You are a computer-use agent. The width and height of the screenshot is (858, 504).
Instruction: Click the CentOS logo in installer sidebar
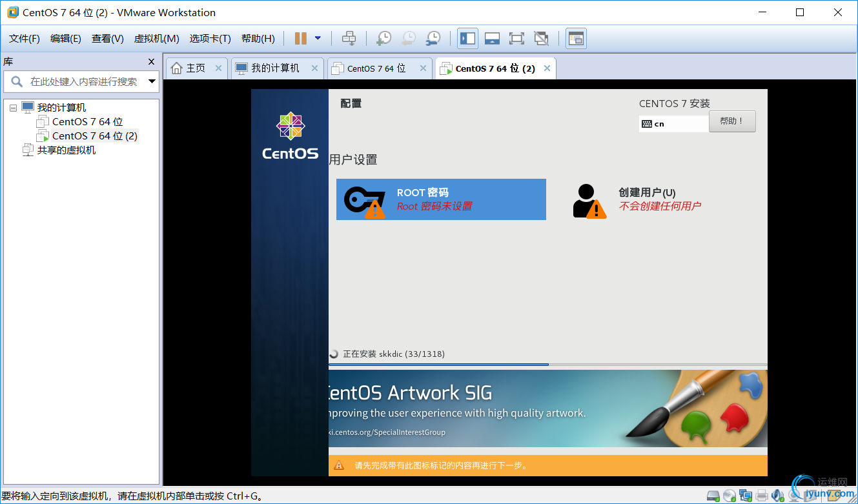(x=290, y=136)
